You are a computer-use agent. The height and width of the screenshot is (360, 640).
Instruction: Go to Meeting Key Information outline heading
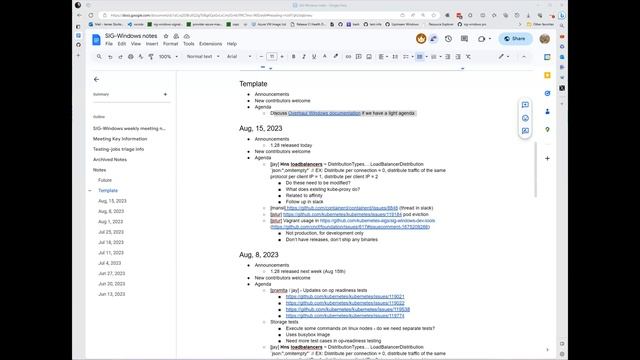coord(120,139)
